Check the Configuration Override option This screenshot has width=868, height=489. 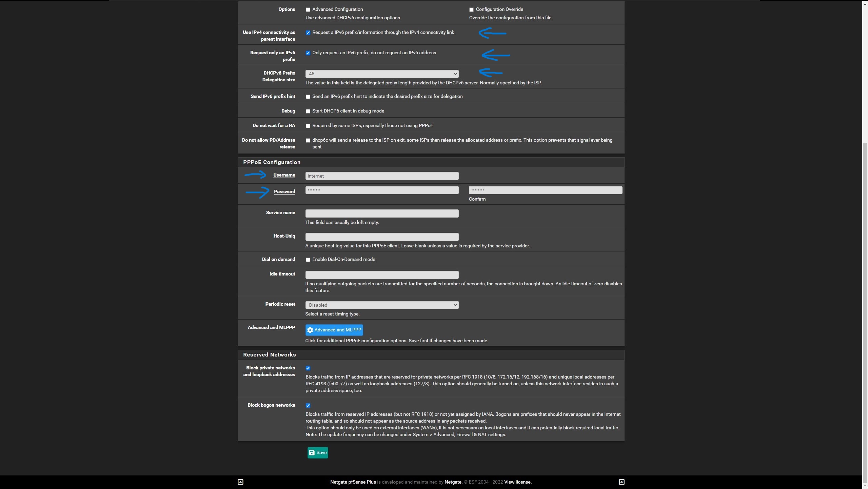(471, 9)
